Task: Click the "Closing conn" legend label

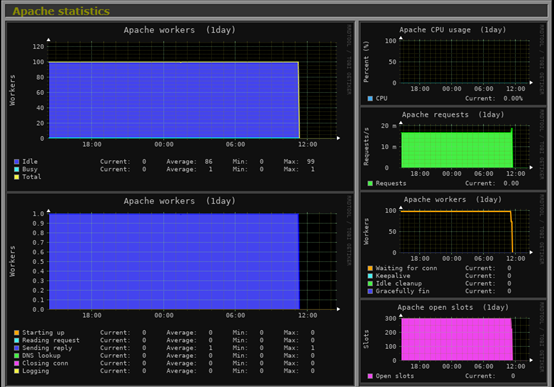Action: pos(45,364)
